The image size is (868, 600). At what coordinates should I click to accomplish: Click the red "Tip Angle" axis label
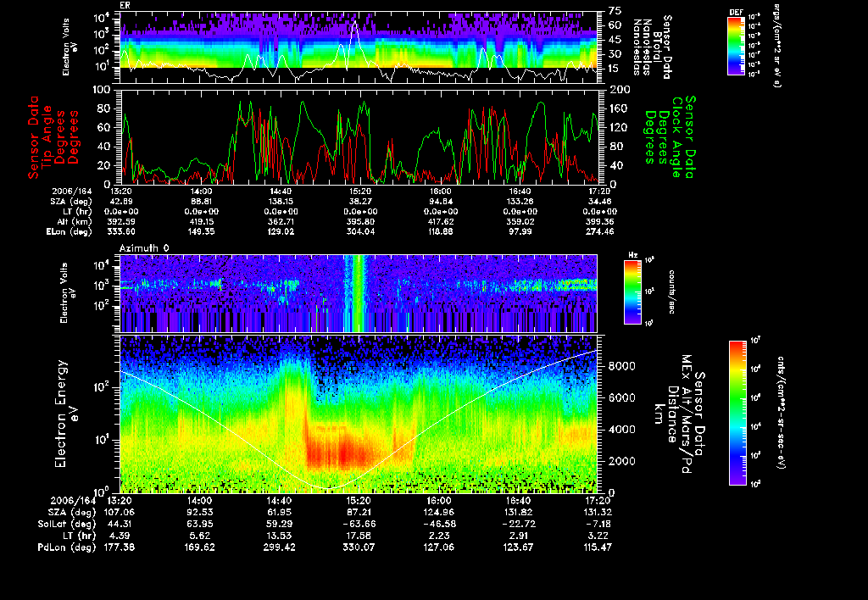tap(47, 137)
